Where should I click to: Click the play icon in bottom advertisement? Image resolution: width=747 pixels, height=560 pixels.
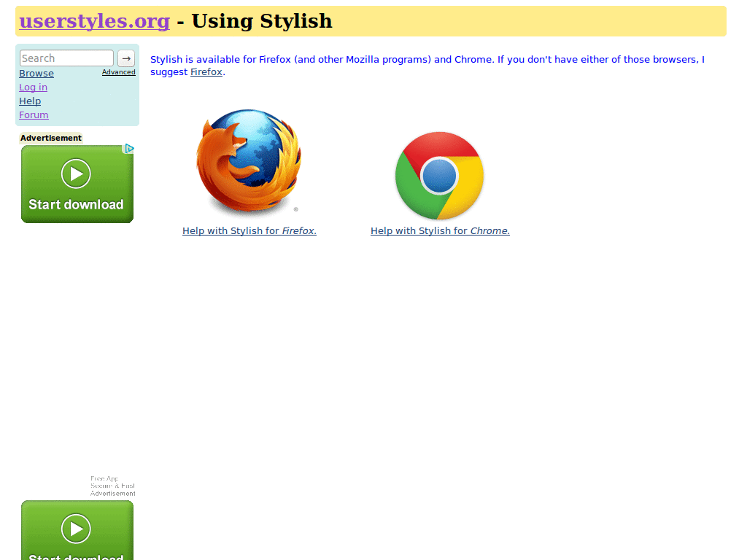(76, 529)
